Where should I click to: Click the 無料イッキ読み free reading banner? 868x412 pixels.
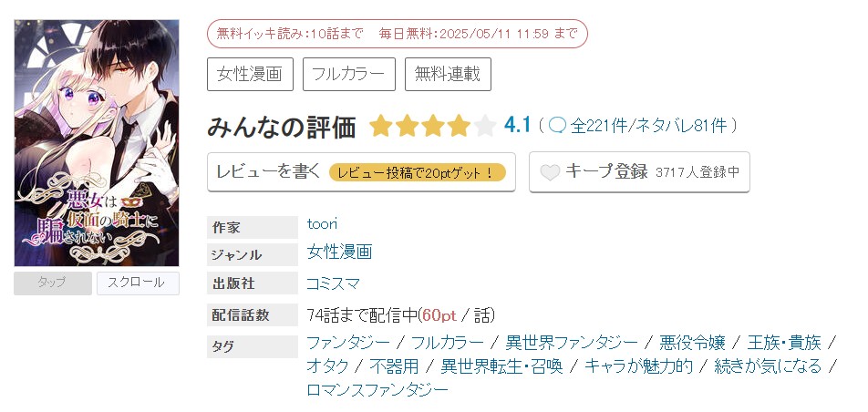pyautogui.click(x=397, y=34)
